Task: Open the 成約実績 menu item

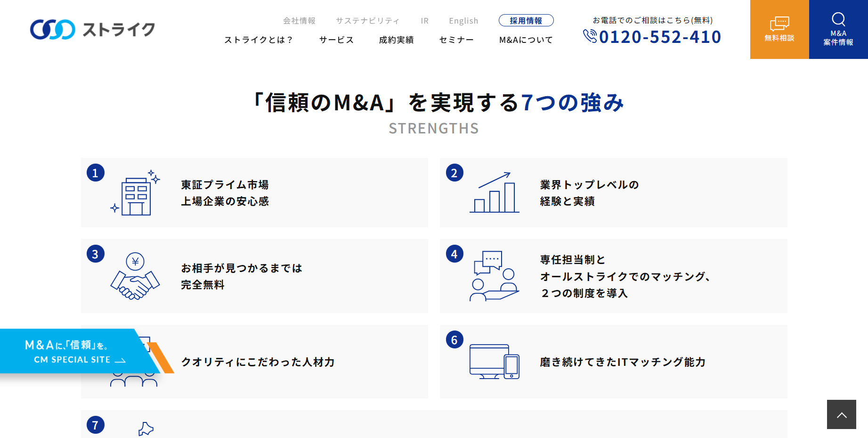Action: (396, 40)
